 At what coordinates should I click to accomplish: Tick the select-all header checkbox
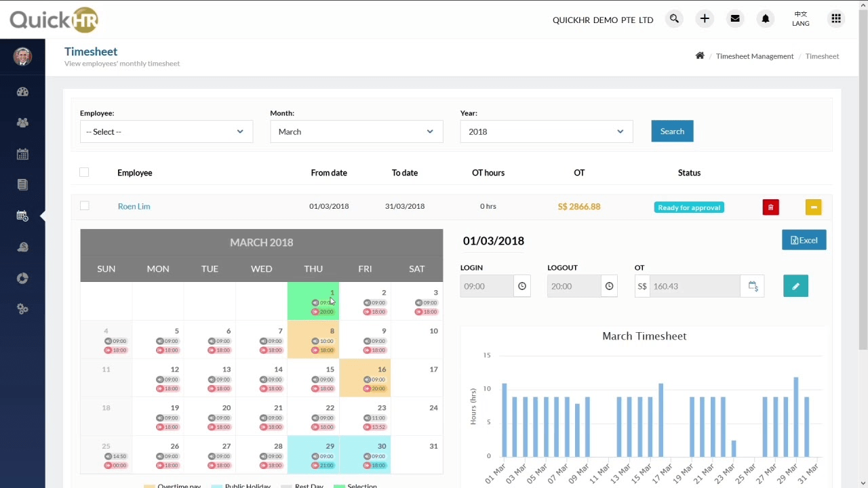[84, 172]
